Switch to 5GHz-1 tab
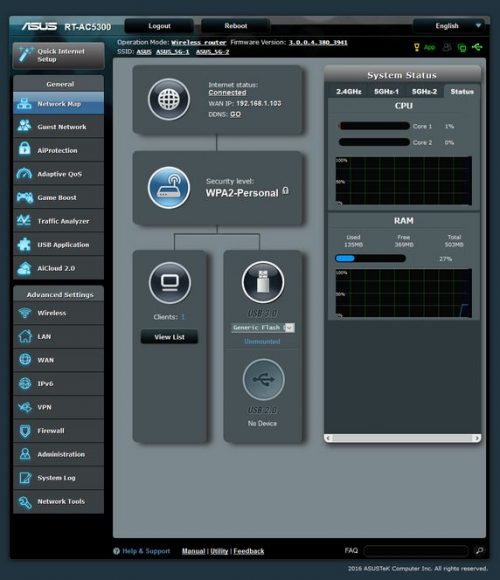This screenshot has height=580, width=500. click(386, 91)
